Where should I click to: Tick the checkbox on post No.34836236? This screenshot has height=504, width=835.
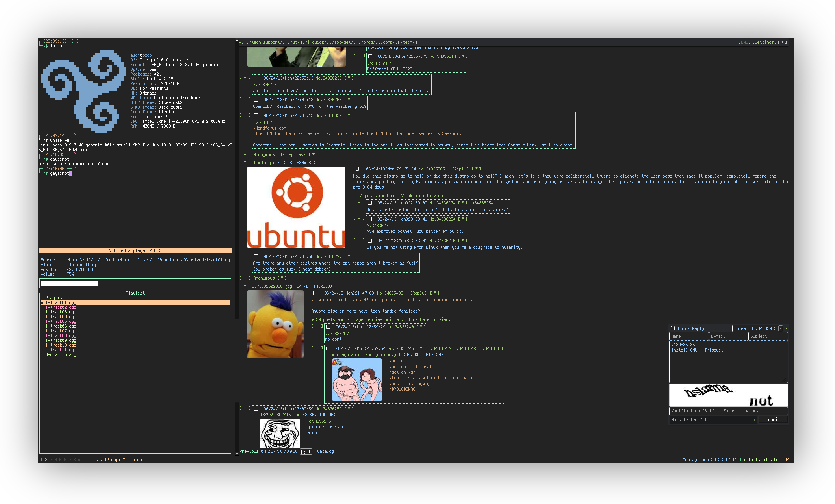tap(256, 78)
